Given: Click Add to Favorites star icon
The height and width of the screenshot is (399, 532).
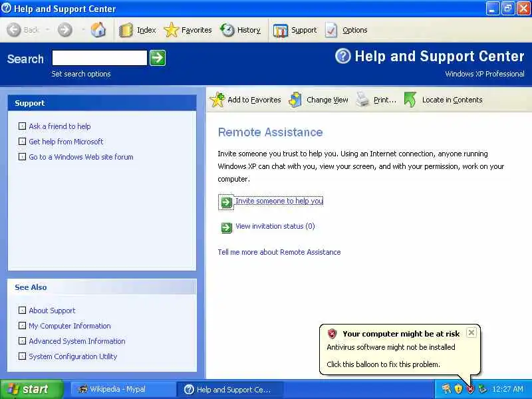Looking at the screenshot, I should coord(217,100).
